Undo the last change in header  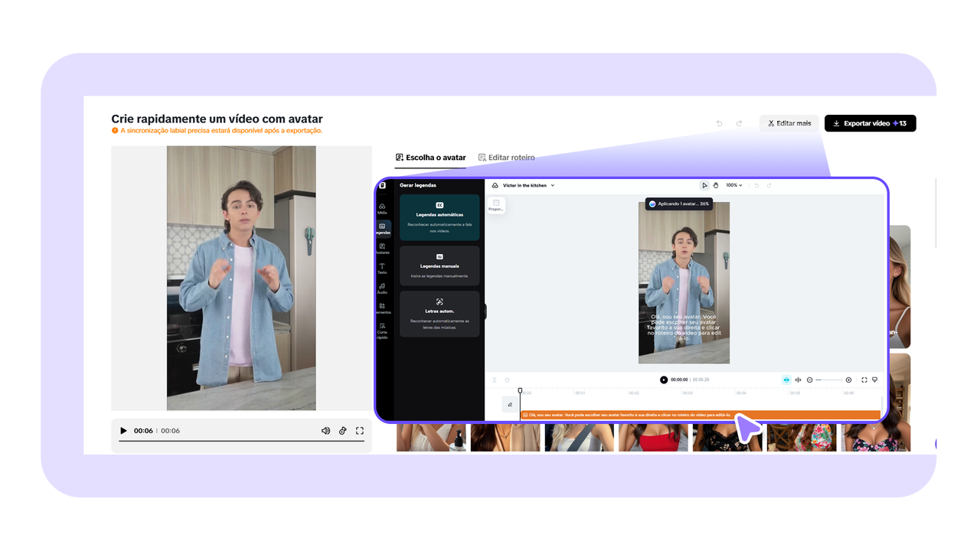(719, 123)
